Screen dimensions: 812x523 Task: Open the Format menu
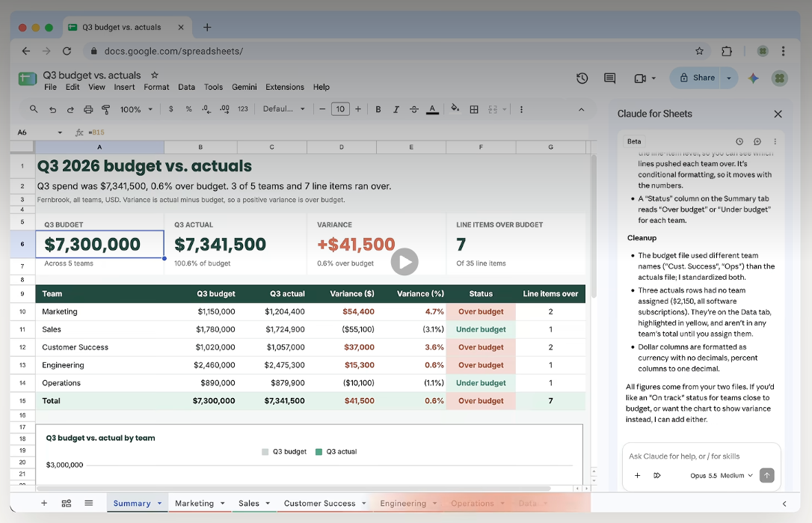tap(156, 87)
